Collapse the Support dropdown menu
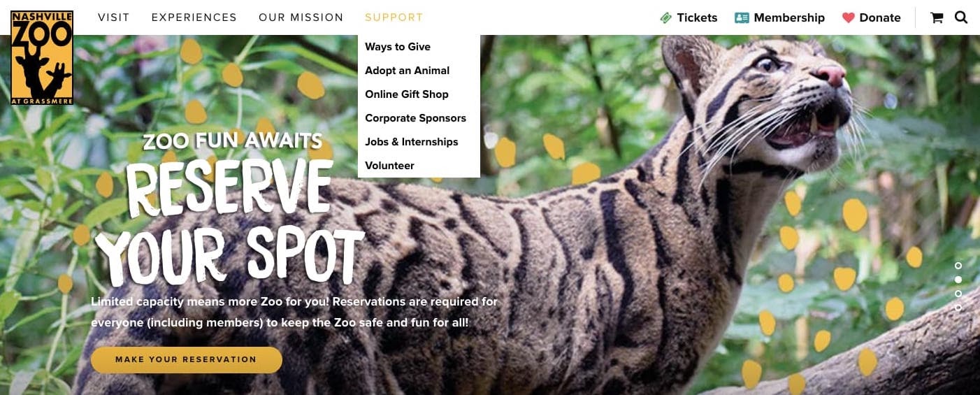 click(394, 17)
